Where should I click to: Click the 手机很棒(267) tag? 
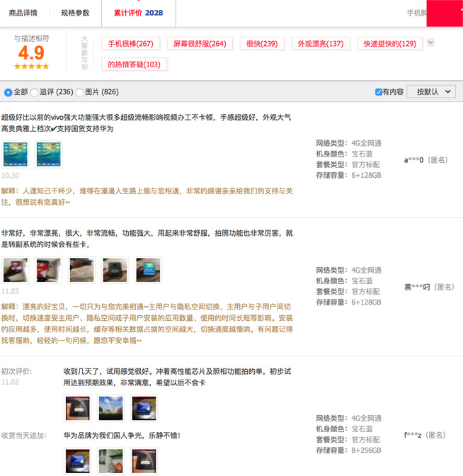[x=130, y=44]
